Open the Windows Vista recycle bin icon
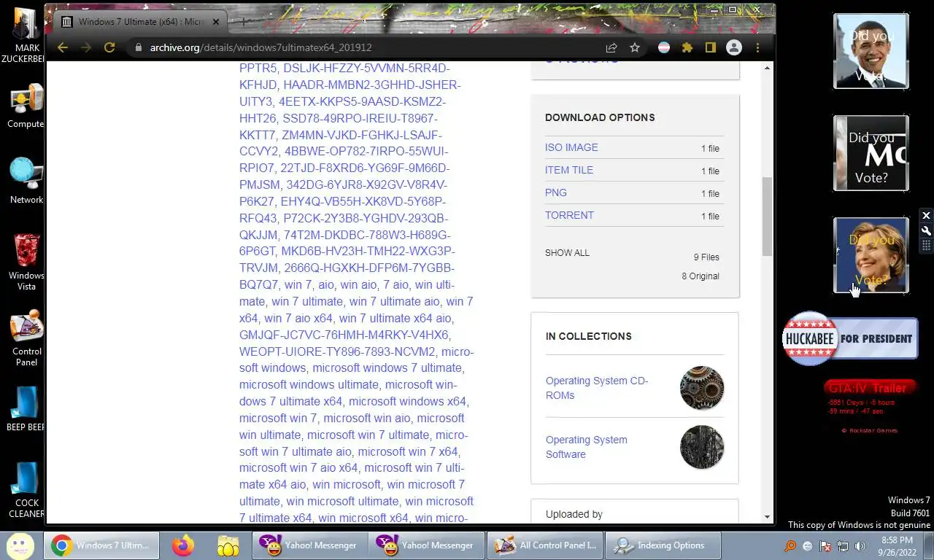The image size is (934, 560). tap(26, 262)
